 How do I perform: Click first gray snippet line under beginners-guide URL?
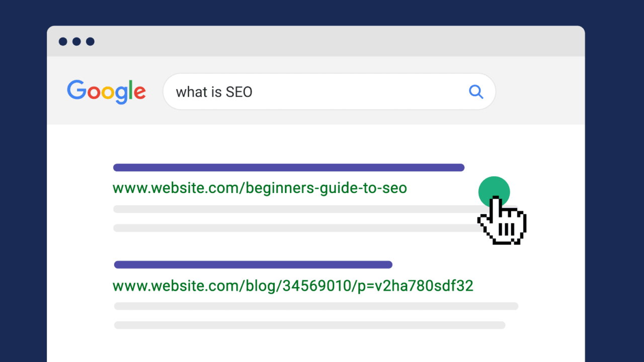[x=292, y=209]
